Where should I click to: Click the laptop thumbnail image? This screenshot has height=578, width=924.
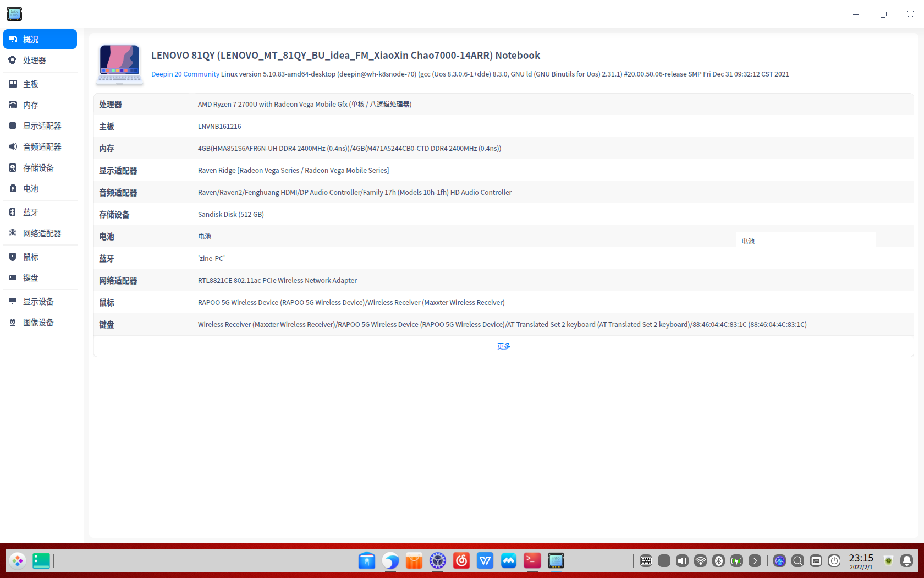tap(119, 64)
